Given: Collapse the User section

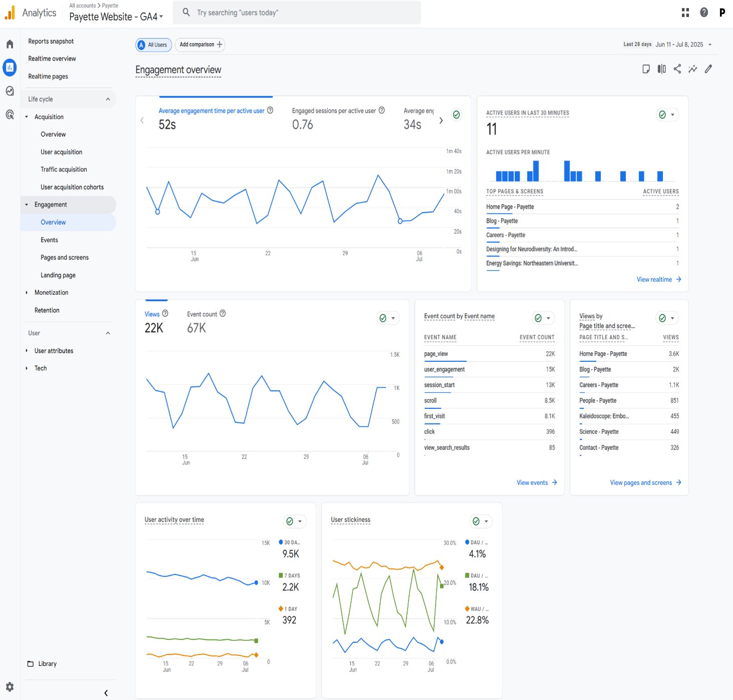Looking at the screenshot, I should click(108, 333).
